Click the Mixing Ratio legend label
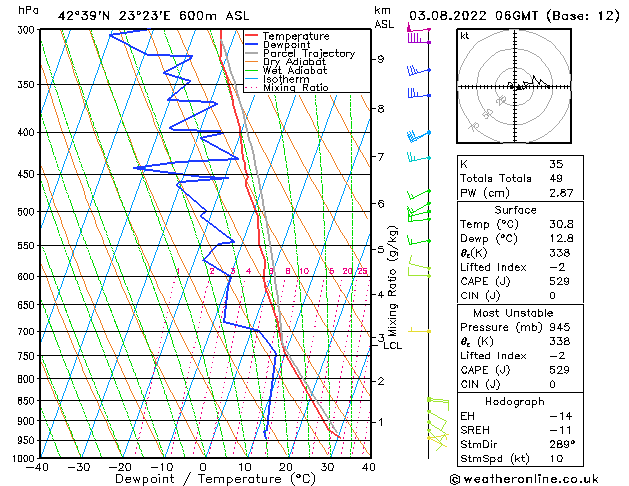The image size is (629, 486). click(296, 87)
